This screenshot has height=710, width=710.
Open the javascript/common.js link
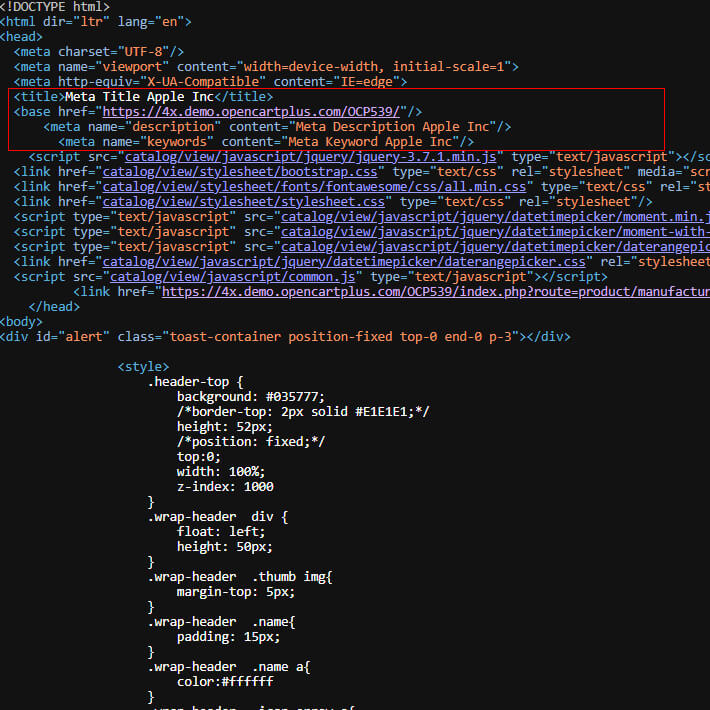pyautogui.click(x=233, y=276)
